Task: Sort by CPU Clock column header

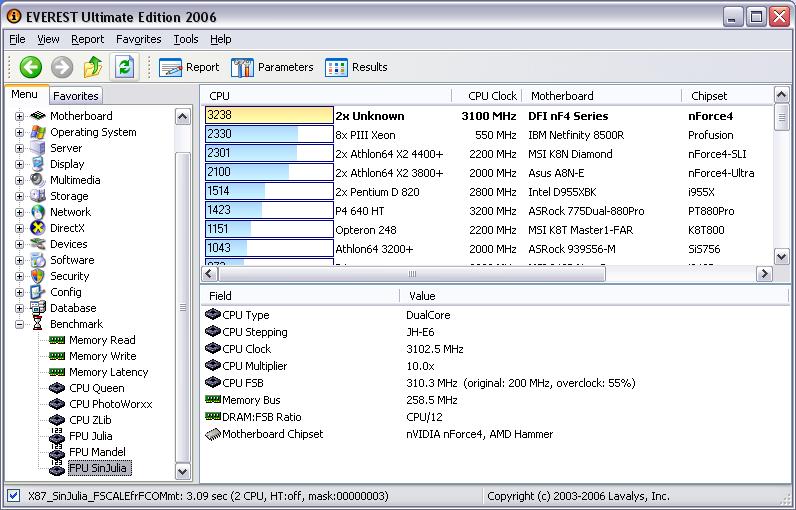Action: pyautogui.click(x=486, y=96)
